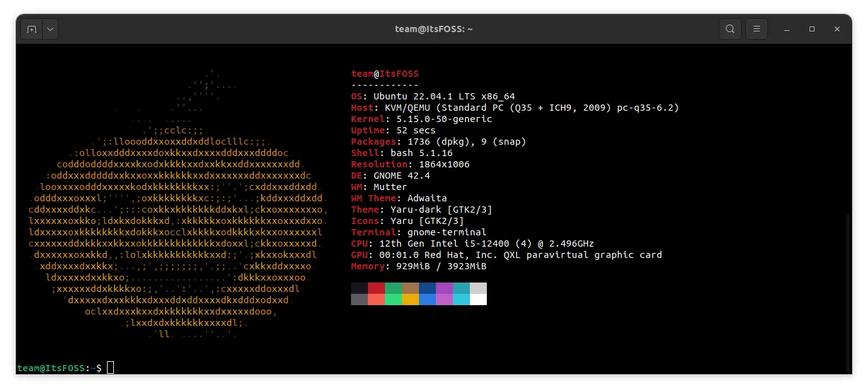The image size is (868, 392).
Task: Expand the terminal window via title bar
Action: [x=811, y=29]
